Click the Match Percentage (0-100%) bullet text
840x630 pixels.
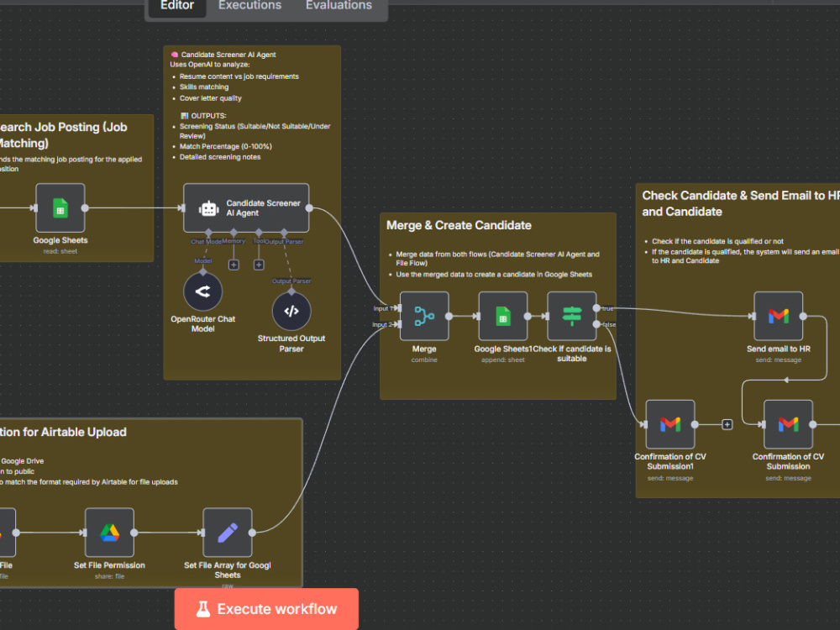225,146
